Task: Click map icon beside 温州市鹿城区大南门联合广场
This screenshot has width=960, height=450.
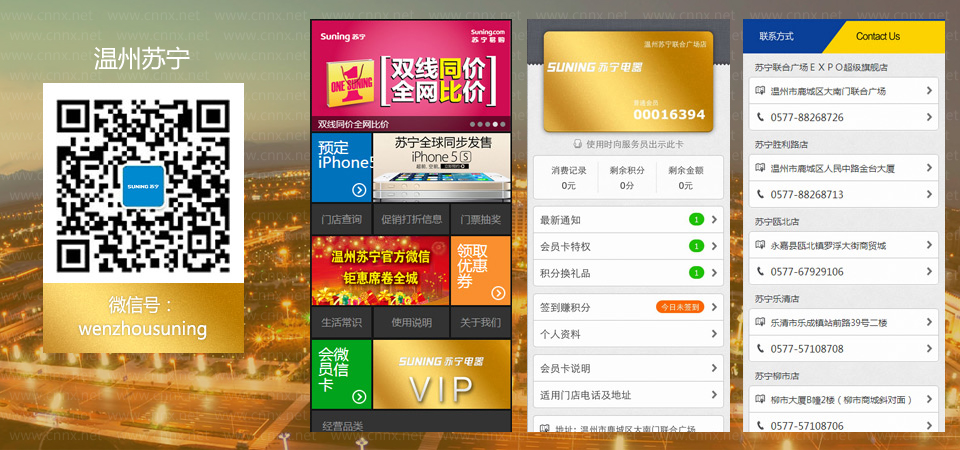Action: click(760, 91)
